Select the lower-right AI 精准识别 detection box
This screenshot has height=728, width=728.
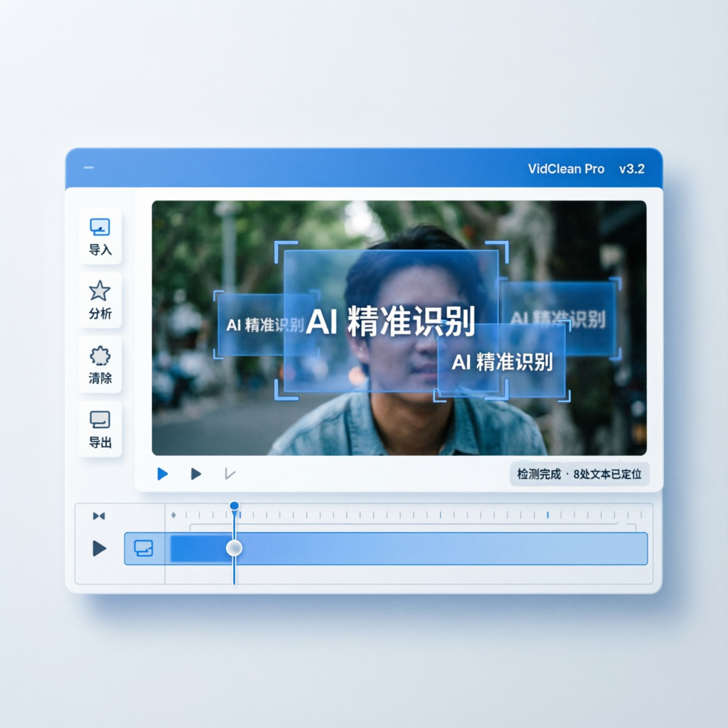502,362
